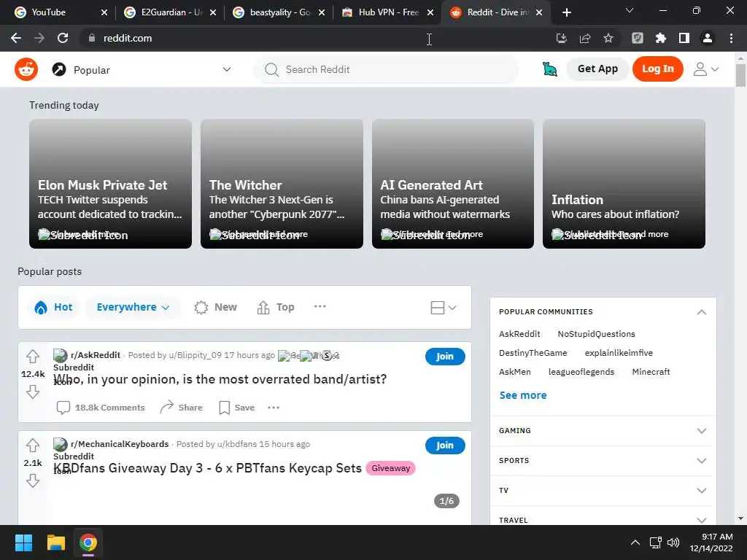Expand the Gaming category
The width and height of the screenshot is (747, 560).
pos(603,430)
